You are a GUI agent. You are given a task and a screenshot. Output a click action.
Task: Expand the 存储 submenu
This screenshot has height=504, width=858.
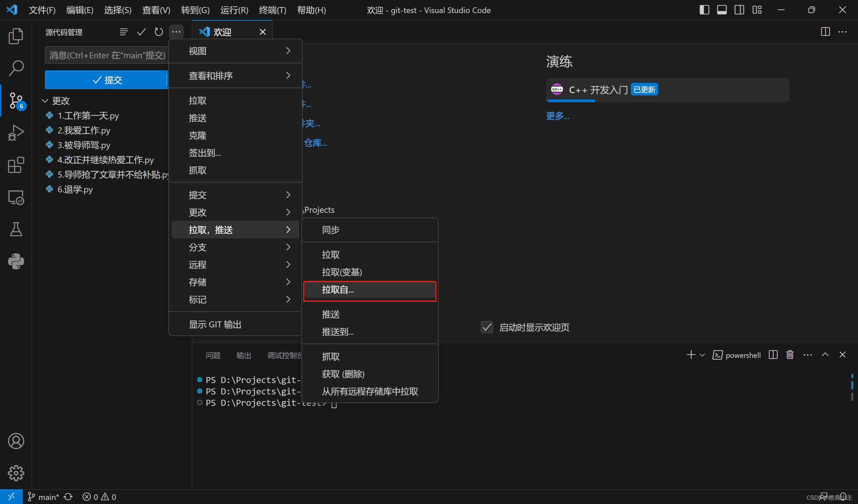click(x=235, y=282)
